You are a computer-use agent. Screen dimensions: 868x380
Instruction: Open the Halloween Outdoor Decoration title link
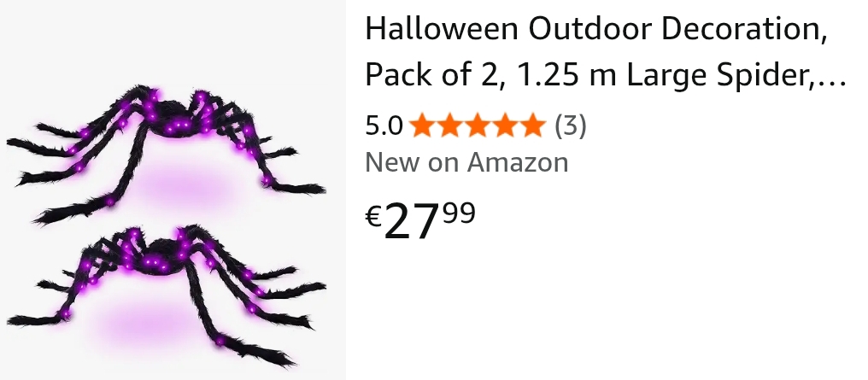point(606,51)
